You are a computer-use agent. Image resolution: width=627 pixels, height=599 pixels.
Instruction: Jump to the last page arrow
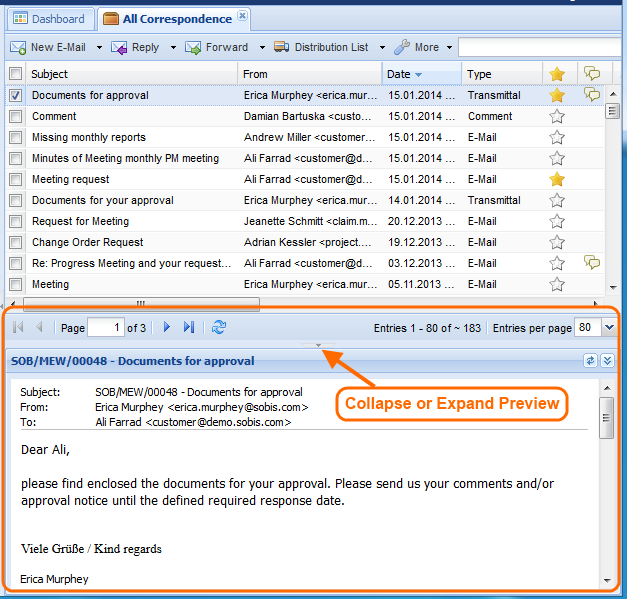(x=188, y=327)
